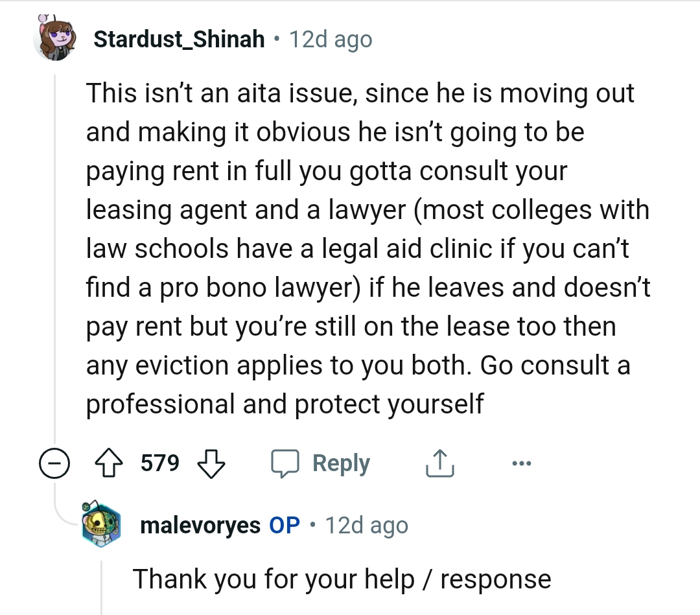700x615 pixels.
Task: Toggle the upvote off by clicking the arrow
Action: pos(111,463)
